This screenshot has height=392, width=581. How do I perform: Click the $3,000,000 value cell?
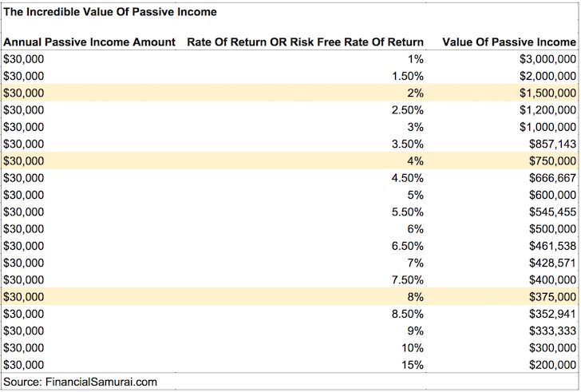coord(547,59)
